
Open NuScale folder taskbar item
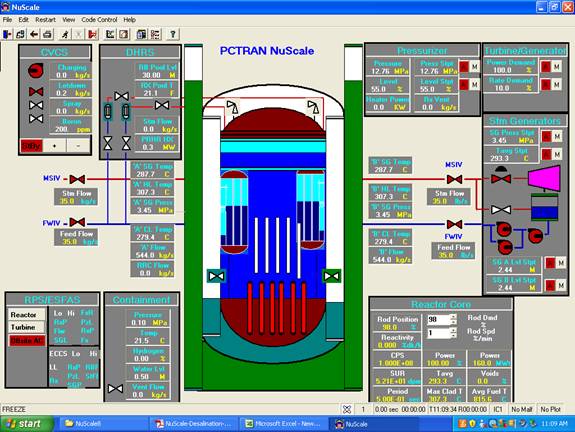103,424
